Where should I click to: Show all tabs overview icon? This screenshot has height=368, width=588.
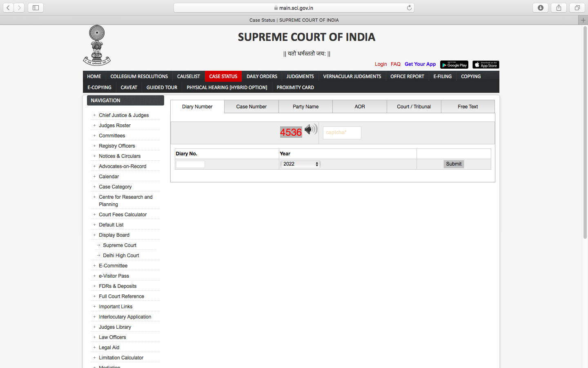point(577,8)
